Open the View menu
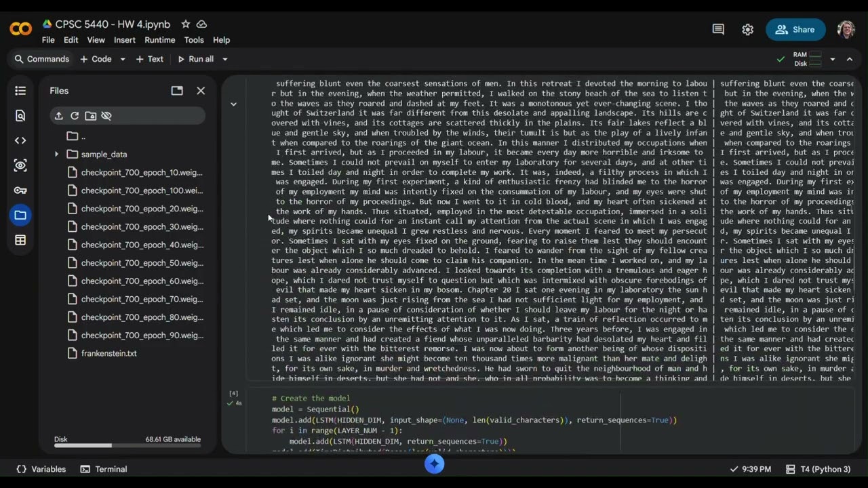The height and width of the screenshot is (488, 868). click(96, 40)
